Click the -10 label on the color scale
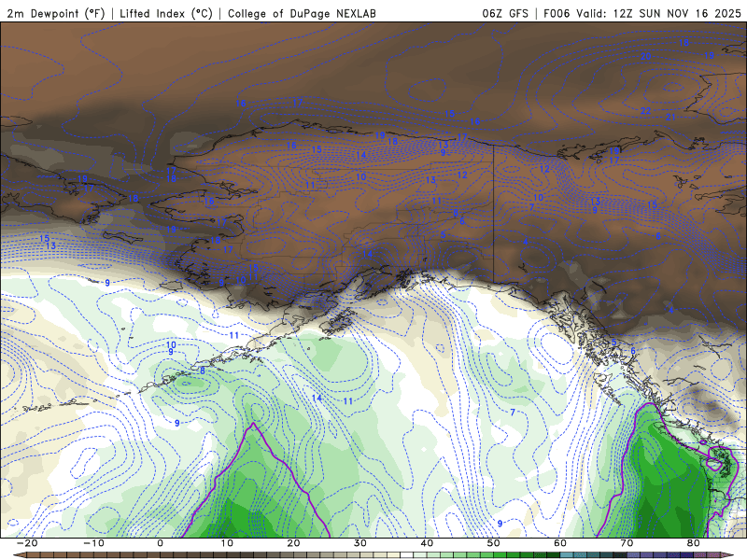 point(94,543)
